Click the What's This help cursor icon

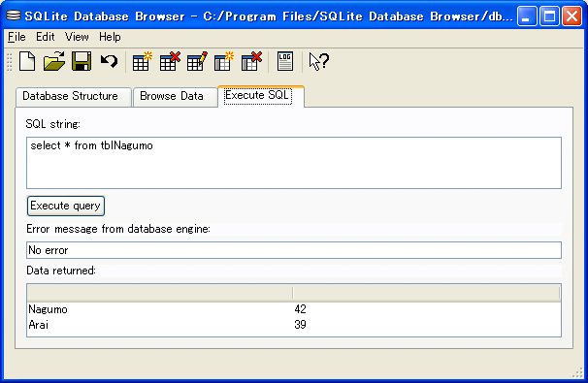point(319,61)
